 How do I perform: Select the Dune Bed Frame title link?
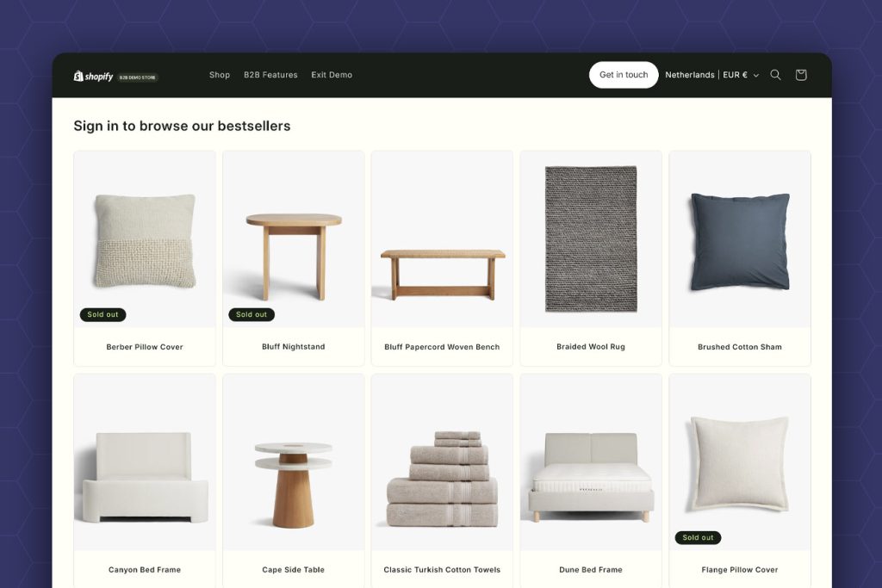pos(591,569)
